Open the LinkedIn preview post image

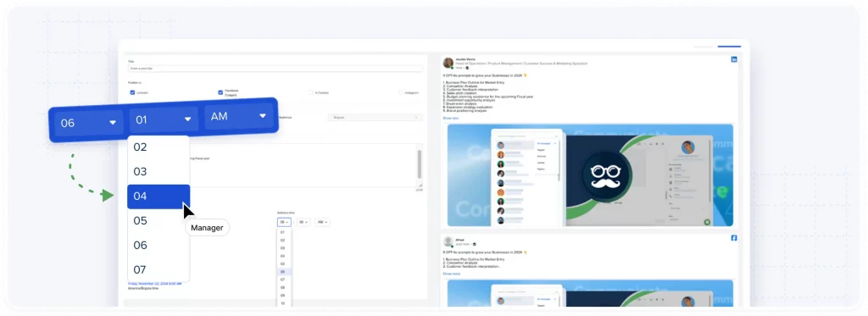click(x=590, y=175)
